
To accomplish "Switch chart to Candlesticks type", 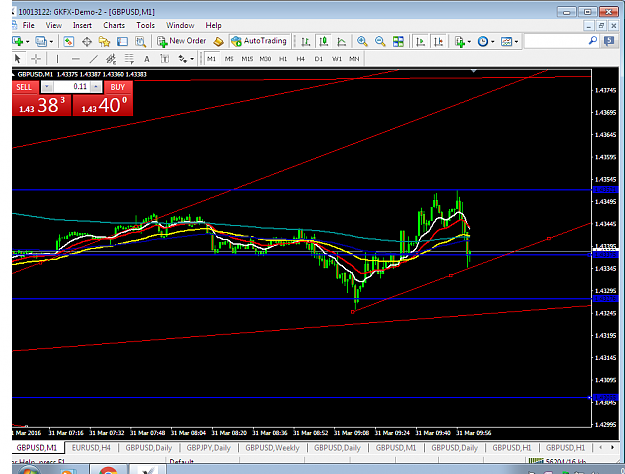I will click(x=324, y=41).
